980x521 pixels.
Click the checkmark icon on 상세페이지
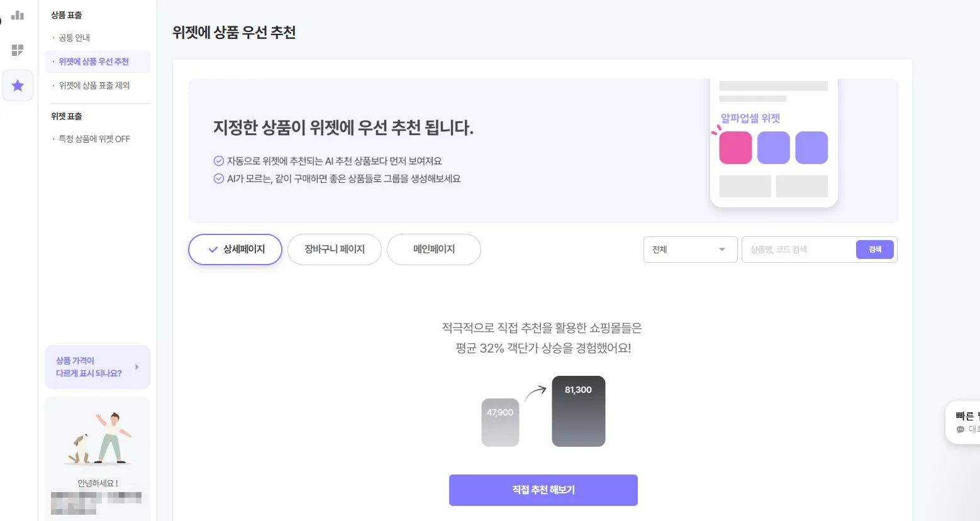click(213, 250)
